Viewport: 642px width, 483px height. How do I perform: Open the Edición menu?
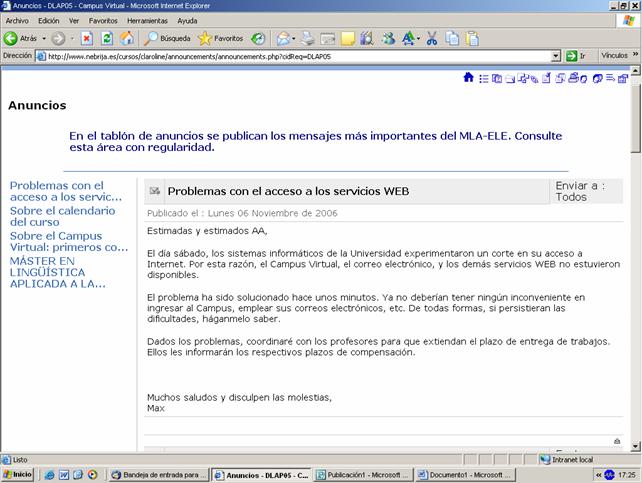[x=48, y=20]
